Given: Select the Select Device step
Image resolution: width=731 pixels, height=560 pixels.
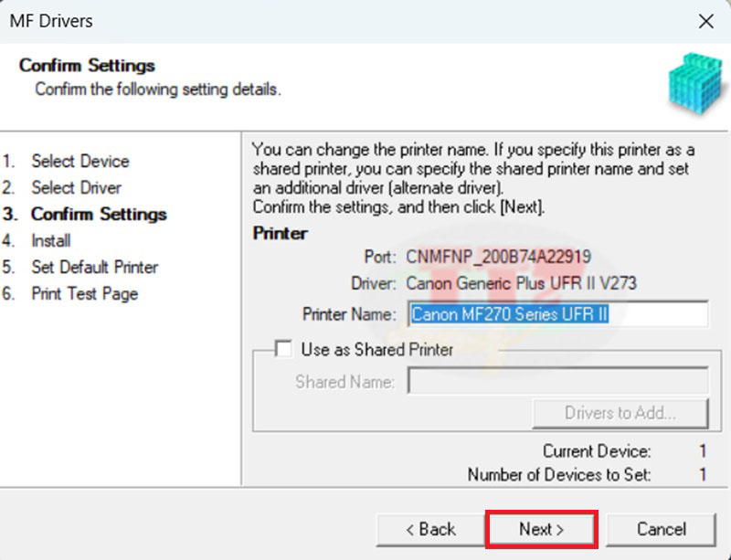Looking at the screenshot, I should (x=79, y=161).
